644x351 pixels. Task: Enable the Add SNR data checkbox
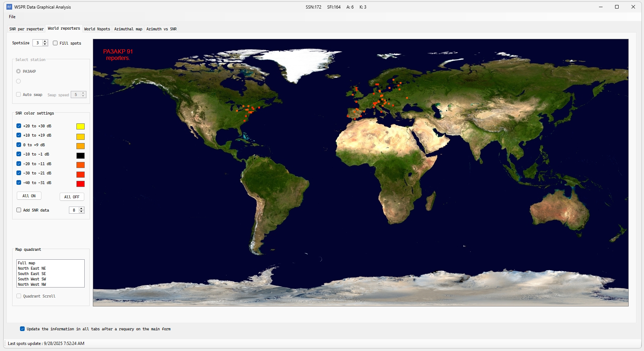point(19,210)
